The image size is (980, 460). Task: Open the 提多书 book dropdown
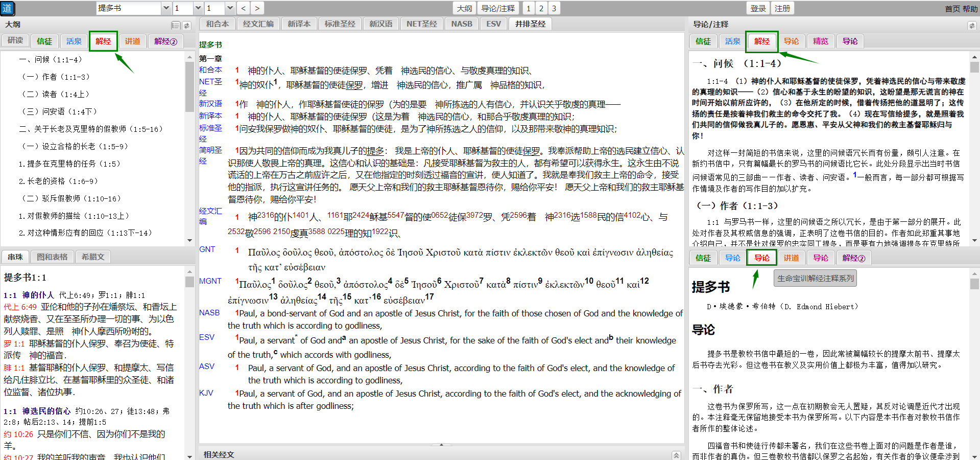click(x=165, y=8)
